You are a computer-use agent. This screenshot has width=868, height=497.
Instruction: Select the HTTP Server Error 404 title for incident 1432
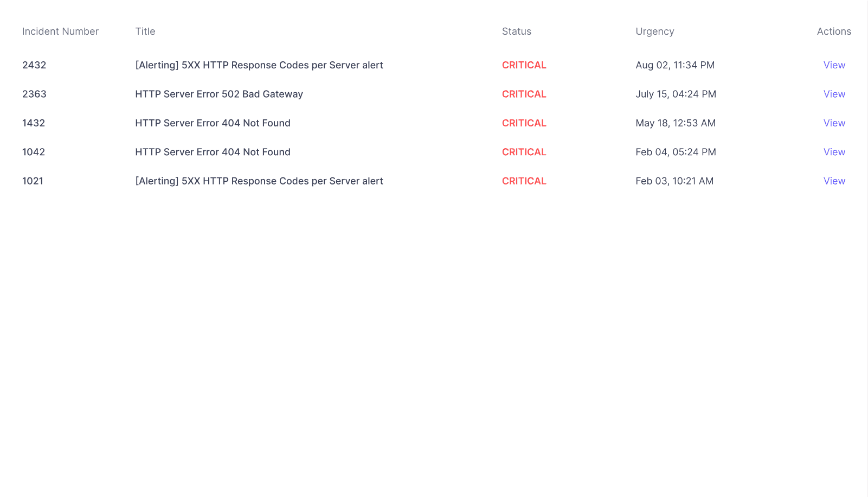click(212, 123)
